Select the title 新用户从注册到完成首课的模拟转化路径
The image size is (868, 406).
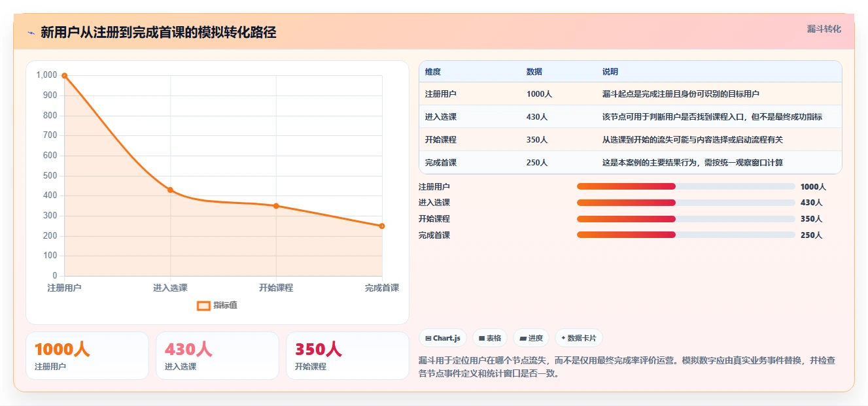(x=158, y=33)
